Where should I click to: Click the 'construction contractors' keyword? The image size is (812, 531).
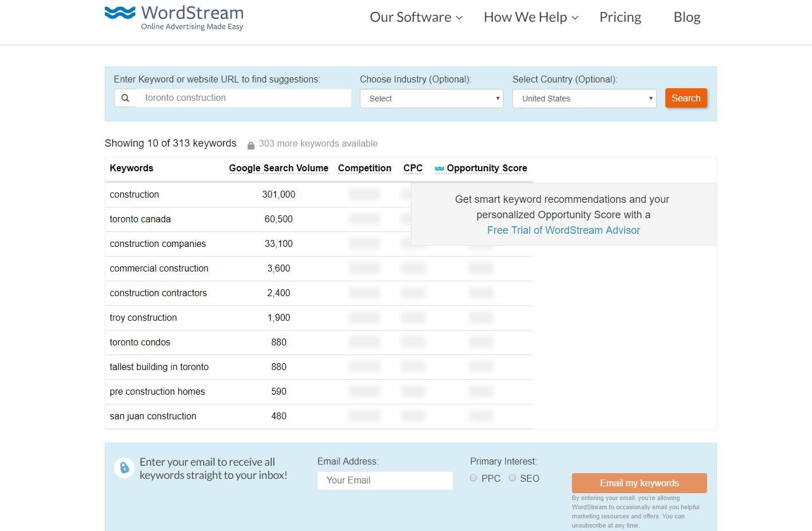(x=158, y=293)
